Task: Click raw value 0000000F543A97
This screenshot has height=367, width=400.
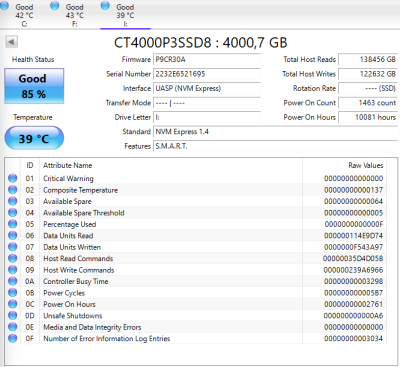Action: pos(354,247)
